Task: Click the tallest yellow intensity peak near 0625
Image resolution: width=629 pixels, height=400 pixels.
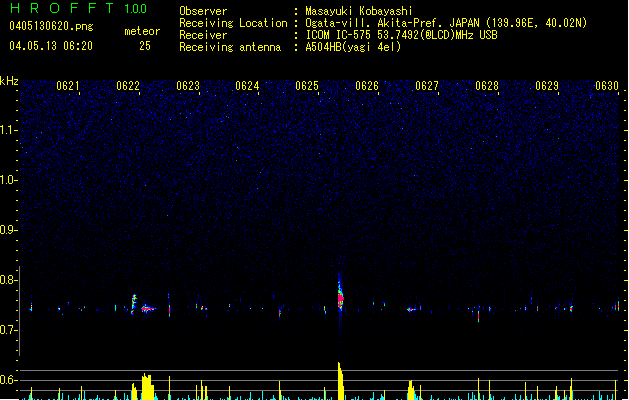Action: pos(341,381)
